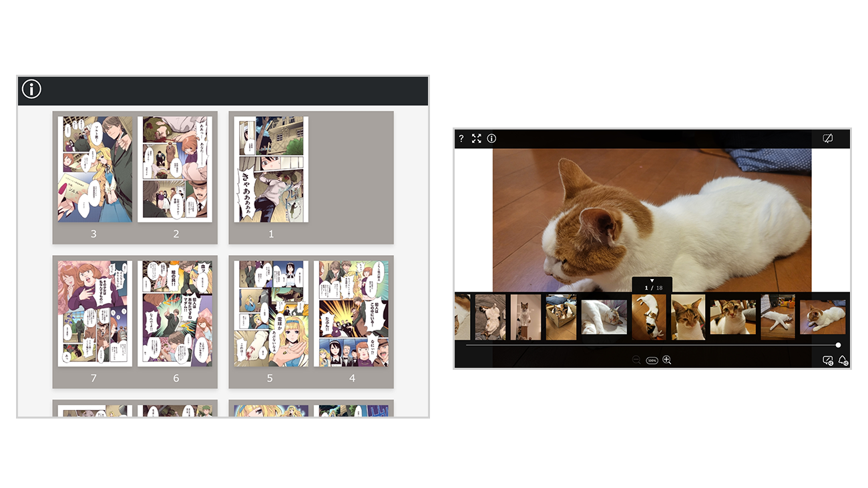Open manga page 2 thumbnail
The image size is (868, 488).
(175, 170)
